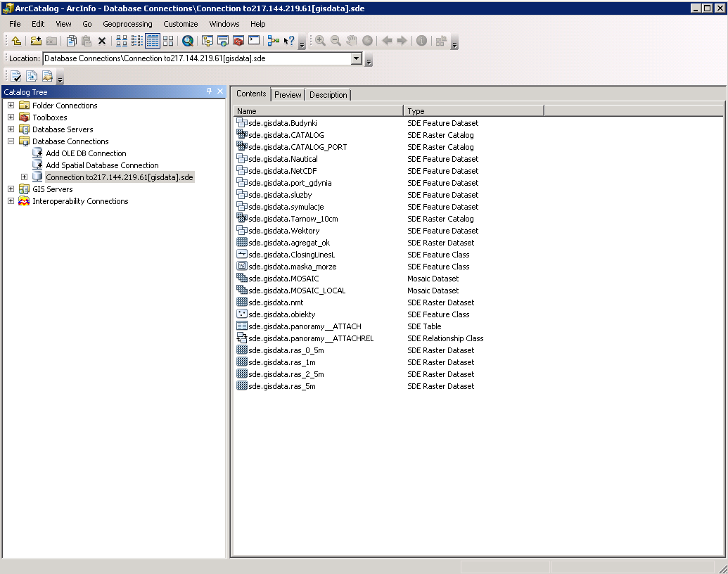The width and height of the screenshot is (728, 574).
Task: Click the third metadata toolbar icon
Action: 47,76
